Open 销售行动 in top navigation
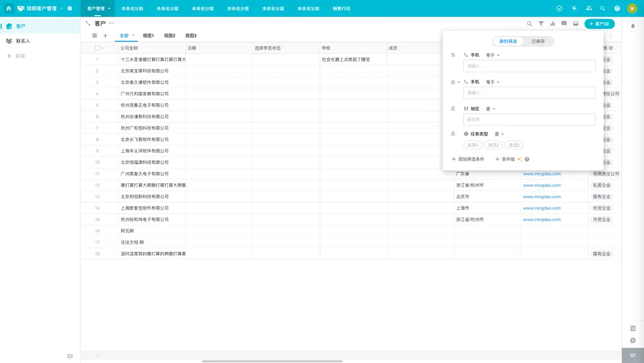The height and width of the screenshot is (363, 644). pos(341,9)
